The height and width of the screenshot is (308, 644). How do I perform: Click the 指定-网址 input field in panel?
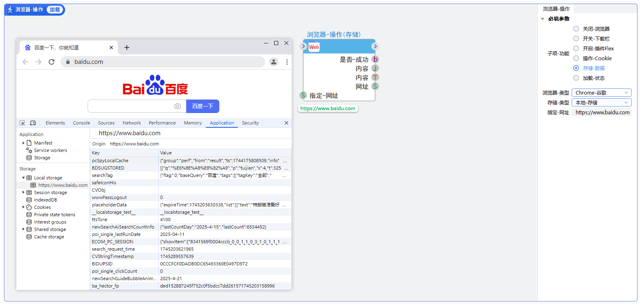601,112
